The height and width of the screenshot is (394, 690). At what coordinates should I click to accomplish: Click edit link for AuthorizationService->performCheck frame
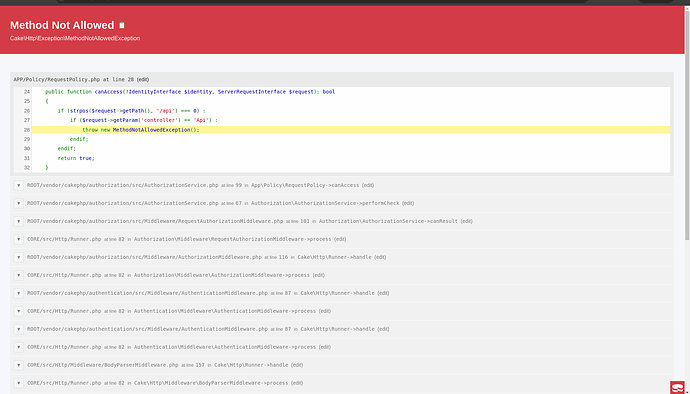point(408,203)
